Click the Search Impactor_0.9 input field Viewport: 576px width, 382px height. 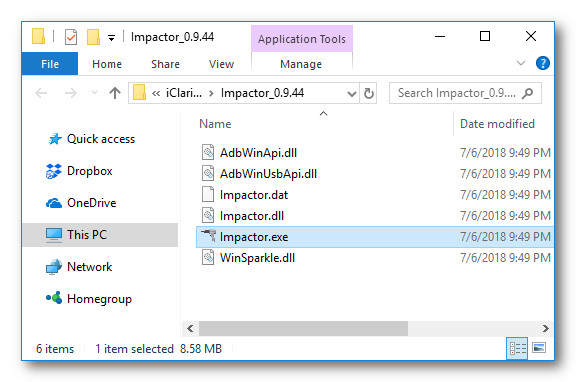pos(457,93)
